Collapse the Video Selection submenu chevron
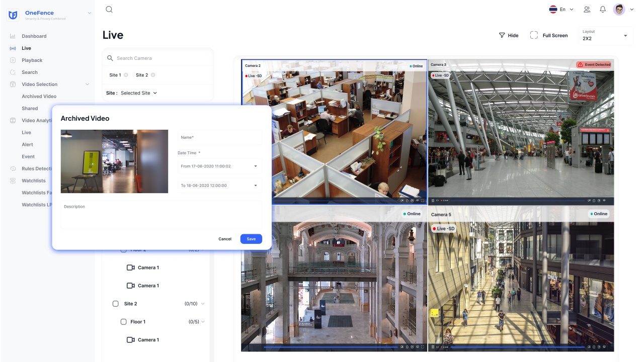Screen dimensions: 644x362 88,84
